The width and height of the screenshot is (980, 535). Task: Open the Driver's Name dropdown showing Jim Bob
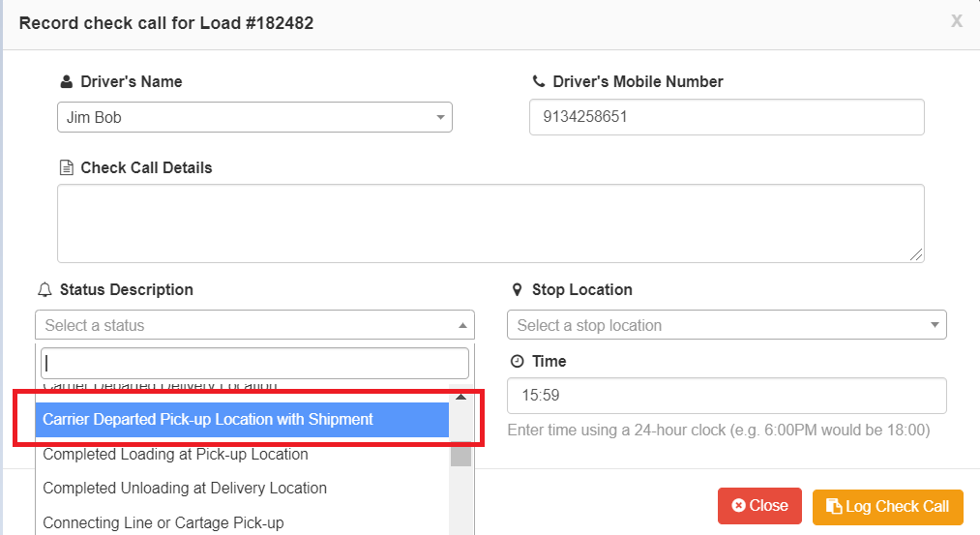pyautogui.click(x=254, y=118)
